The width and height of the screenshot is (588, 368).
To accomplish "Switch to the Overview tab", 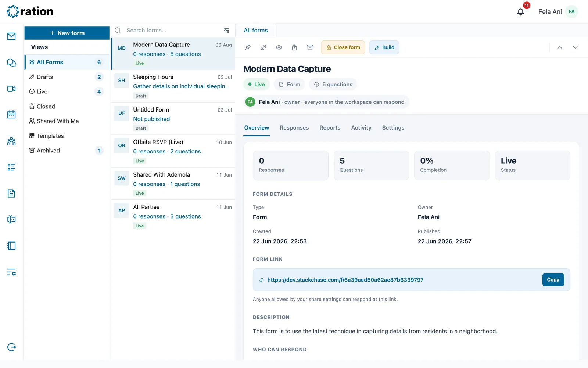I will pyautogui.click(x=257, y=128).
